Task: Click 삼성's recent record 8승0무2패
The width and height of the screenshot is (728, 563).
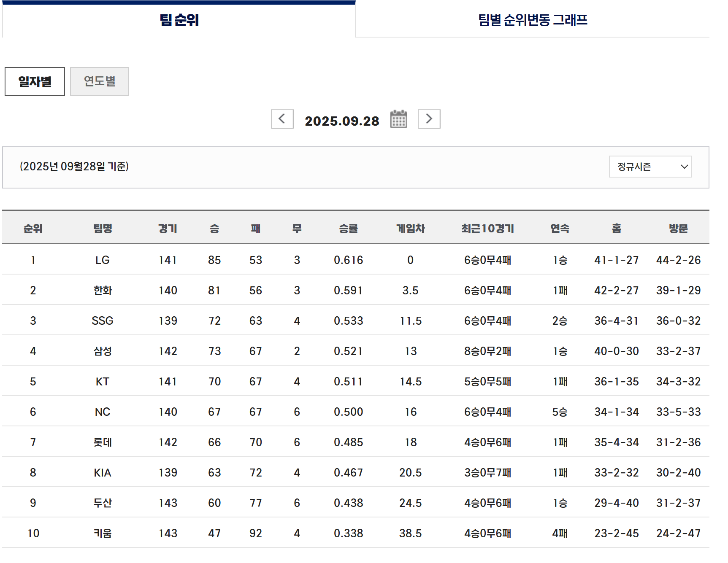Action: [x=487, y=351]
